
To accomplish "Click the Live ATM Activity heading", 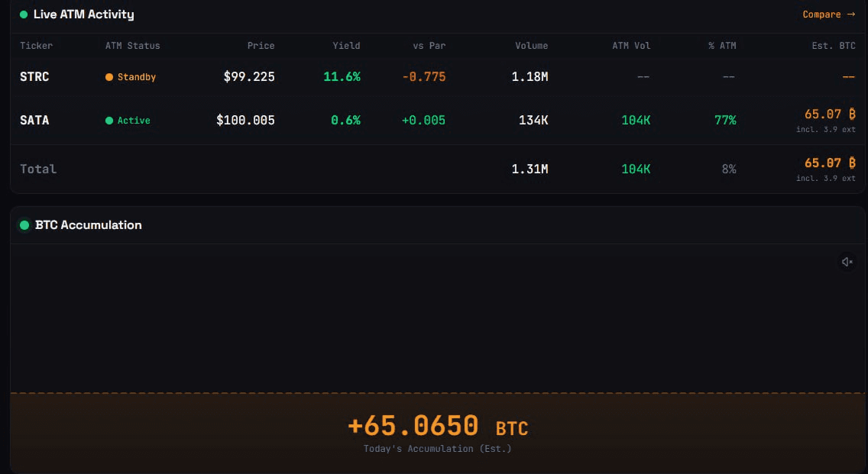I will click(83, 15).
